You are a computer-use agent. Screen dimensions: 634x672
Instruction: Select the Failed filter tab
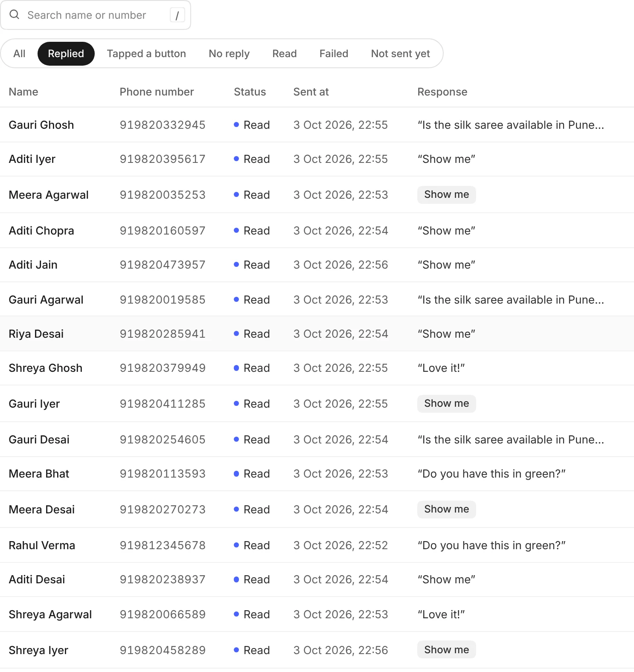[x=334, y=54]
